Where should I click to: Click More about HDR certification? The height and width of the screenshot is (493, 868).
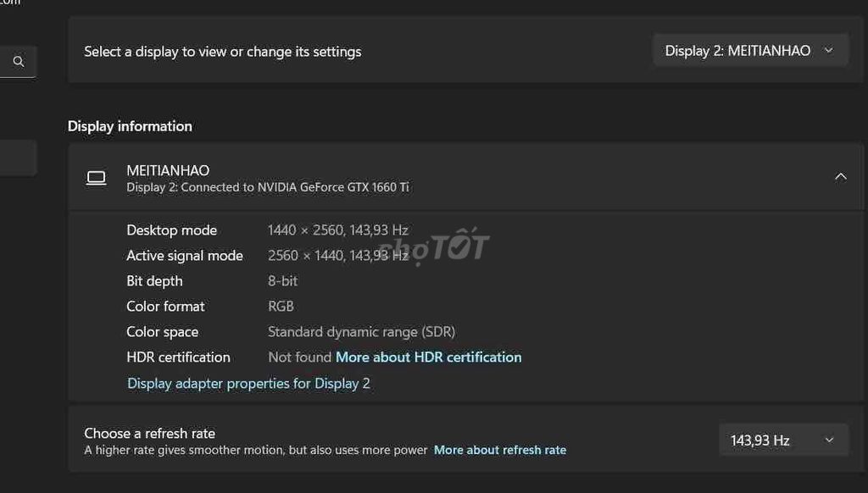tap(428, 357)
